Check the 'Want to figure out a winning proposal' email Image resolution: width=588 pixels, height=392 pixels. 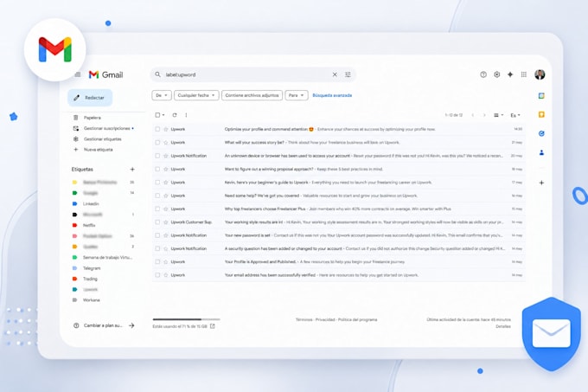pyautogui.click(x=157, y=170)
